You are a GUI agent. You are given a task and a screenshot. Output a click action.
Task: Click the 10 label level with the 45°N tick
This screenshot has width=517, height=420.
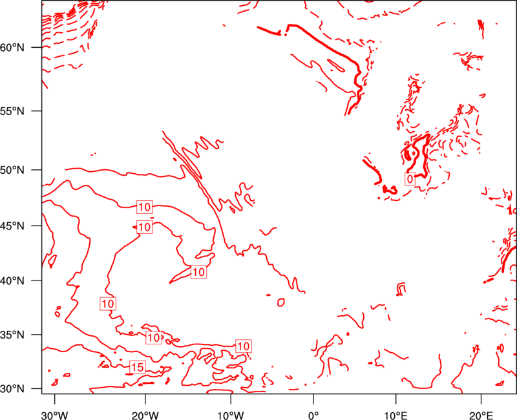coord(144,227)
